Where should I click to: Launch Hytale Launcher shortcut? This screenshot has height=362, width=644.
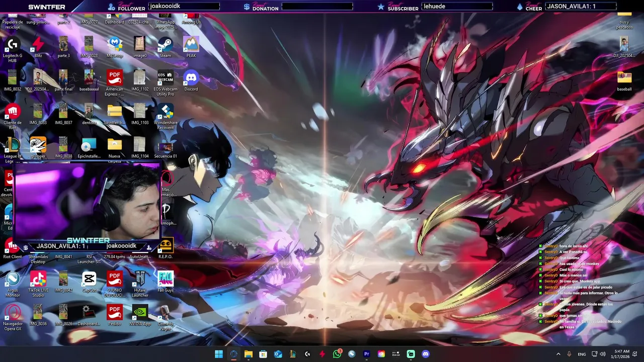tap(140, 284)
